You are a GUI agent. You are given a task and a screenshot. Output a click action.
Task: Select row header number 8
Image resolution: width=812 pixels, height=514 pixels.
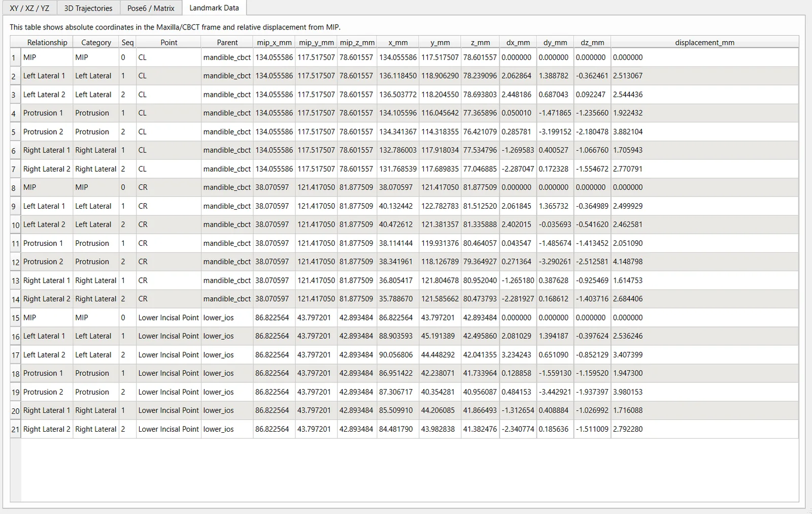[15, 187]
